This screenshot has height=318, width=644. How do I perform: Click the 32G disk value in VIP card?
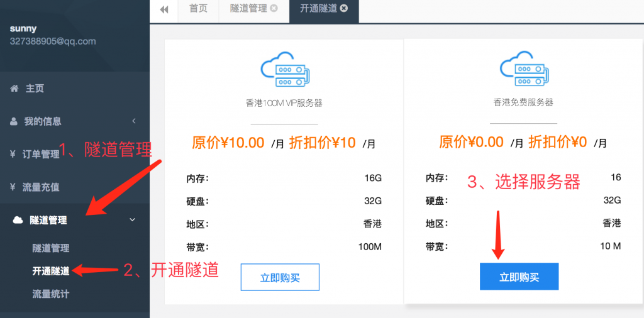coord(374,201)
